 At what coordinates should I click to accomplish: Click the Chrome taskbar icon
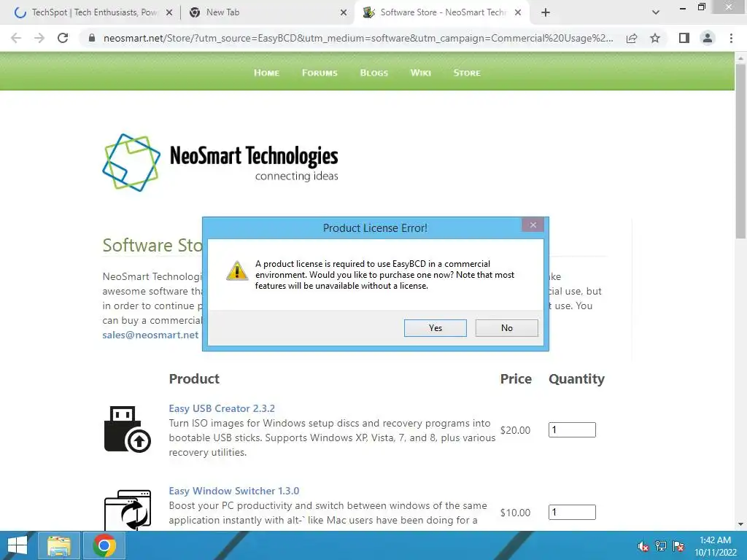tap(104, 545)
